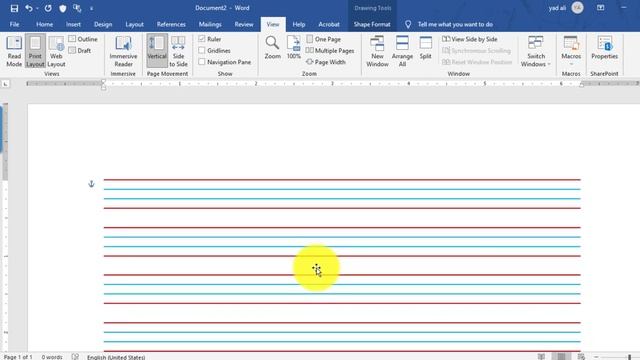Open the Acrobat tab

click(329, 24)
